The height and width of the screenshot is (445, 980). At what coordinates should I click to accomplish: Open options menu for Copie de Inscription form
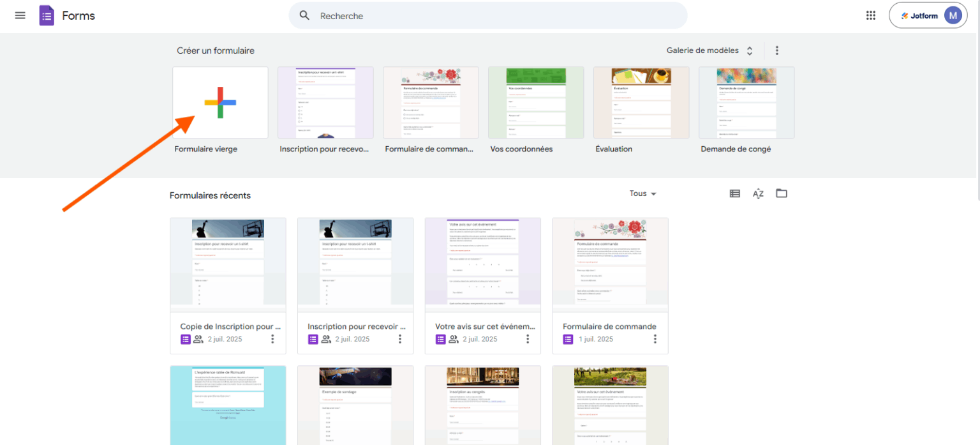pos(272,339)
